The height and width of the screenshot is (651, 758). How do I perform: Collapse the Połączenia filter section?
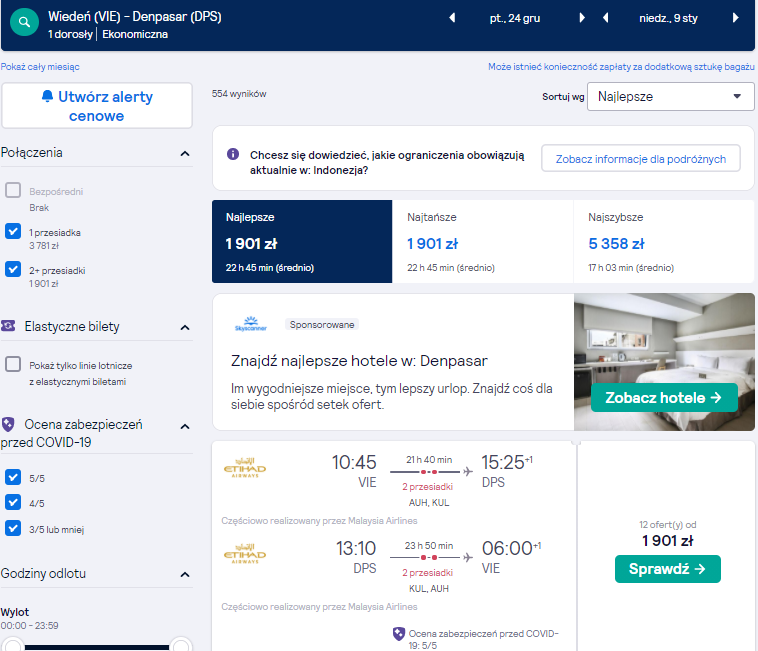click(x=185, y=154)
